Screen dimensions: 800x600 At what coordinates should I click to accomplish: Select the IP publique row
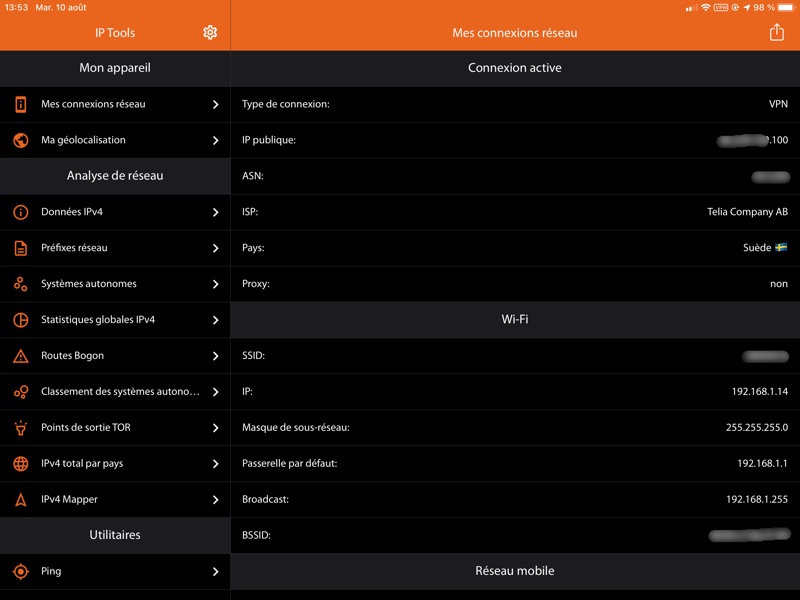point(514,140)
